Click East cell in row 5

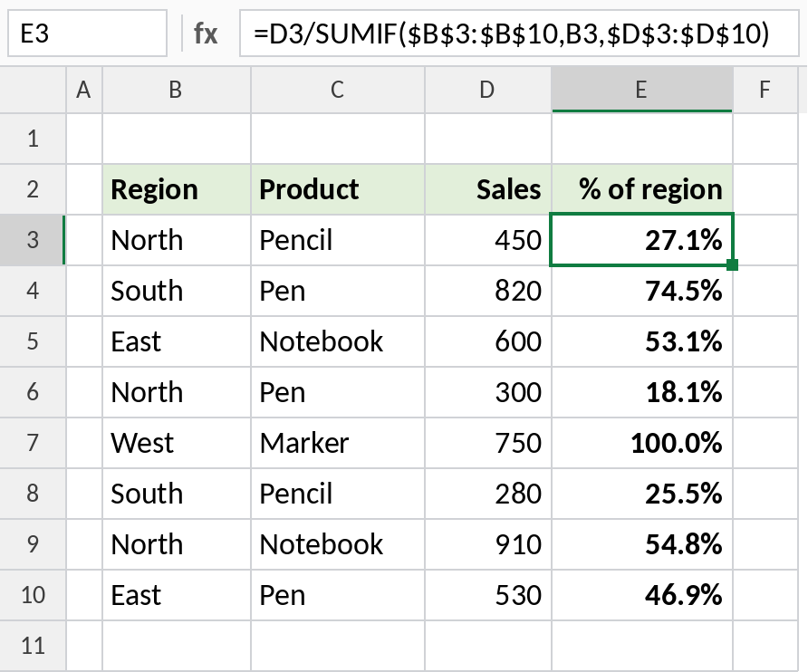[x=177, y=341]
